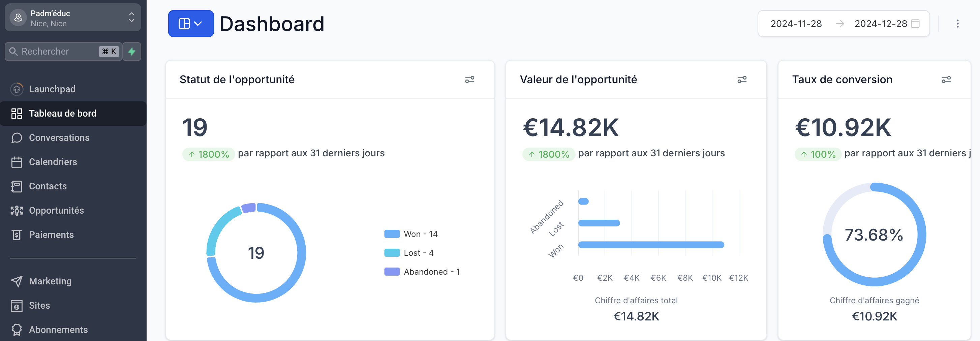Viewport: 980px width, 341px height.
Task: Open Paiements section
Action: coord(73,235)
